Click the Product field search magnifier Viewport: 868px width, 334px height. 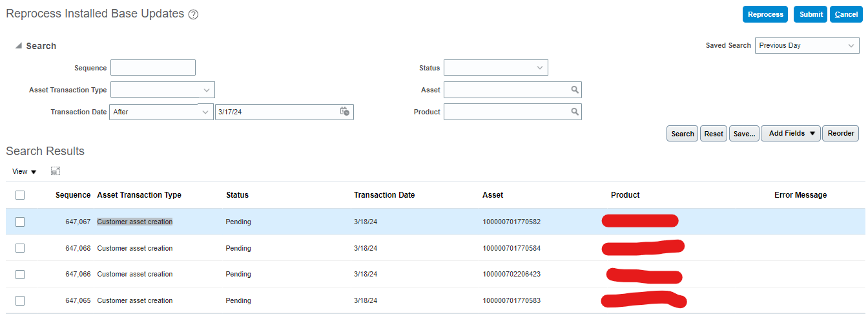point(575,112)
